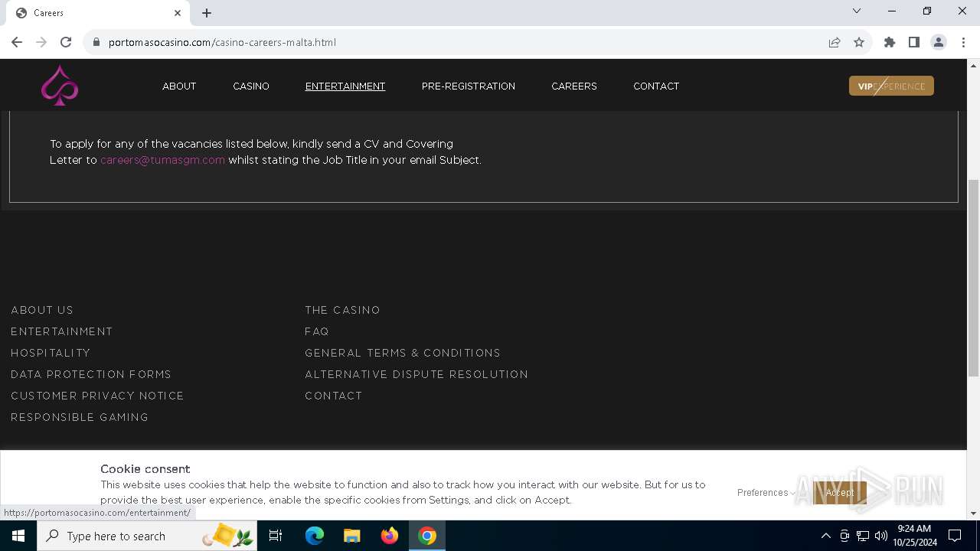The width and height of the screenshot is (980, 551).
Task: Click the taskbar clock and date
Action: (x=914, y=536)
